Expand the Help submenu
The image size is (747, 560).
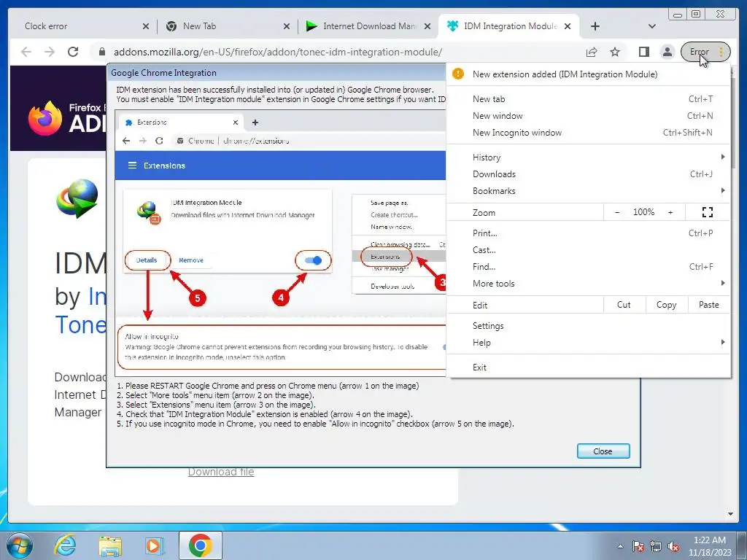coord(588,343)
